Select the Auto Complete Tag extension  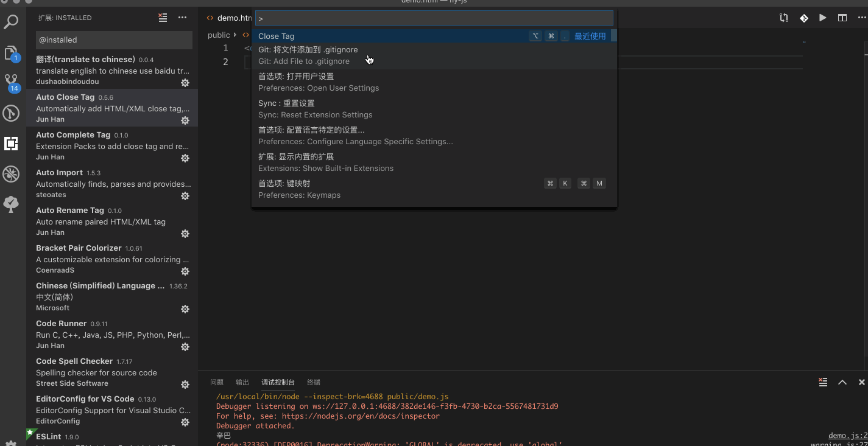(112, 145)
